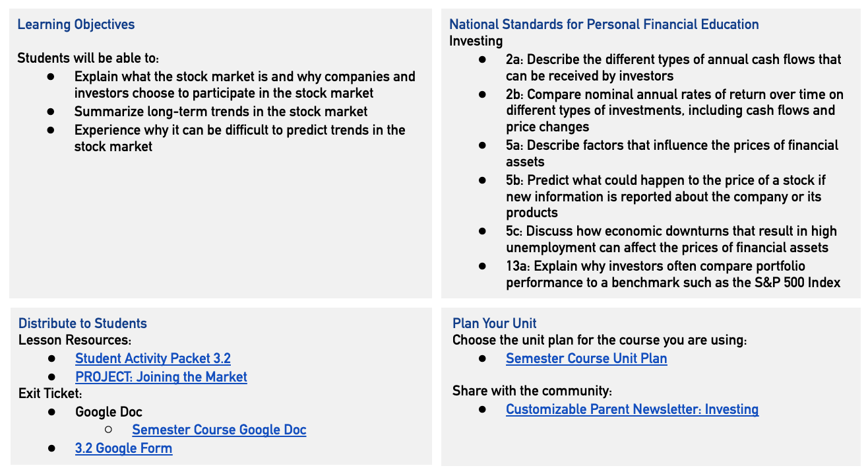
Task: Open the Semester Course Google Doc link
Action: [x=219, y=430]
